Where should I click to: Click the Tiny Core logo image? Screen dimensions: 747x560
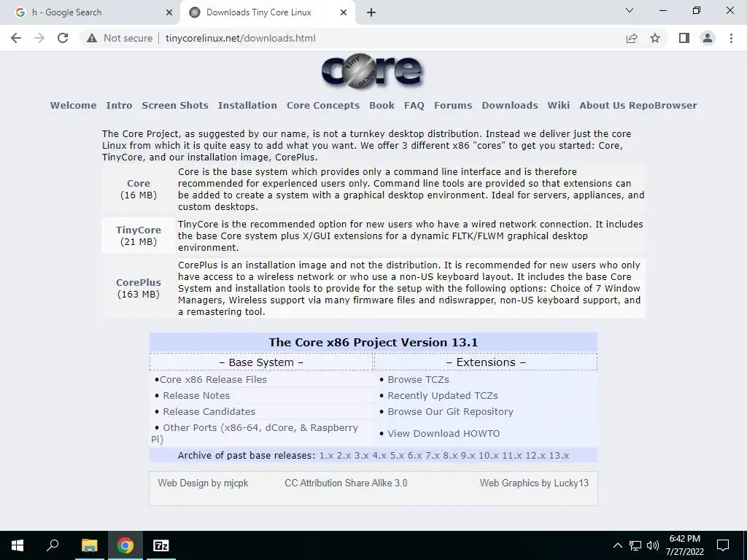point(373,71)
